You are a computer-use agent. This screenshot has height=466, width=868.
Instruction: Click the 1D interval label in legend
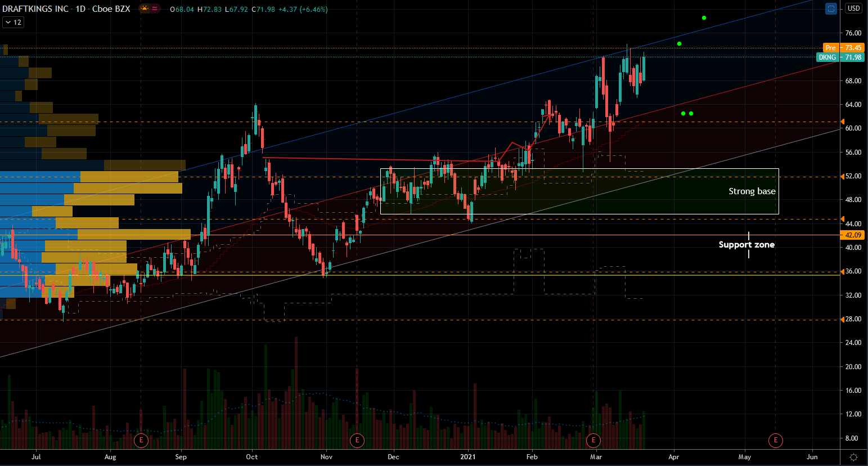click(x=80, y=9)
